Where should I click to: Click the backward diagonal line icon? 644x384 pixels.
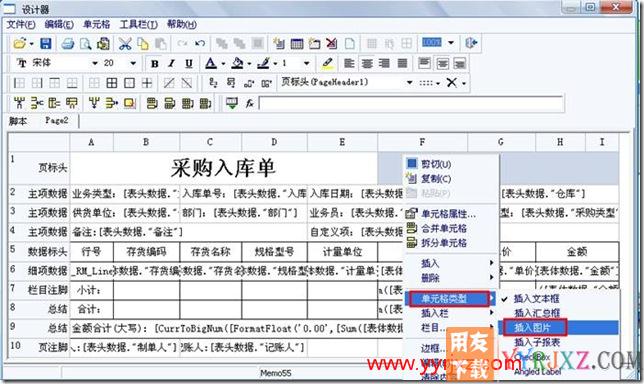[186, 83]
